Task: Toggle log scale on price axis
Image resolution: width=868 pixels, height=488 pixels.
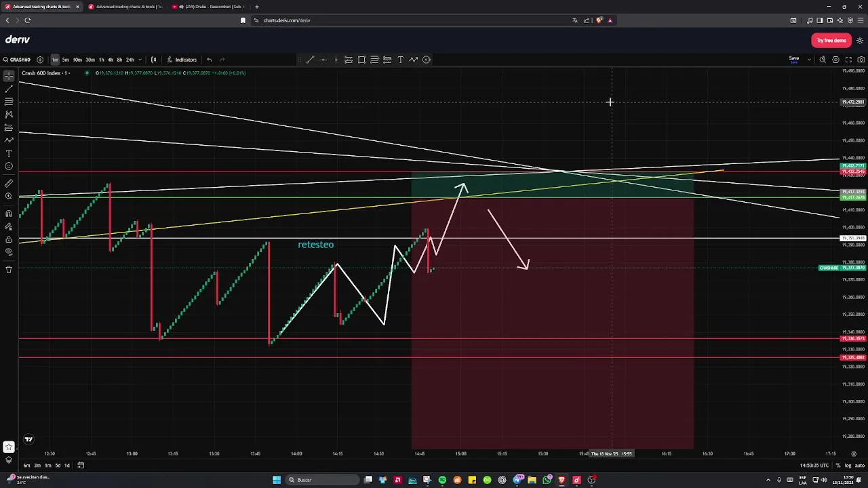Action: pyautogui.click(x=849, y=466)
